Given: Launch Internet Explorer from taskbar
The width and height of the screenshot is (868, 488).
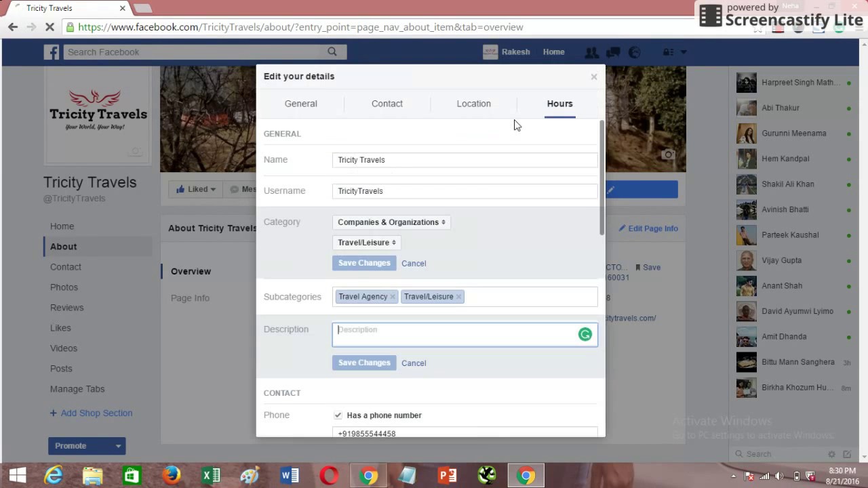Looking at the screenshot, I should (x=53, y=476).
